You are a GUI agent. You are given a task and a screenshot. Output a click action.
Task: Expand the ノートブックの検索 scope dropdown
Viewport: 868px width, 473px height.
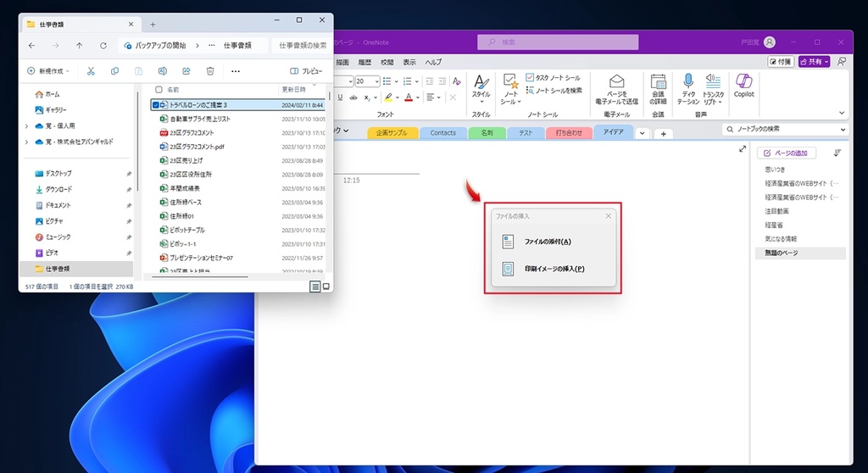pyautogui.click(x=843, y=129)
